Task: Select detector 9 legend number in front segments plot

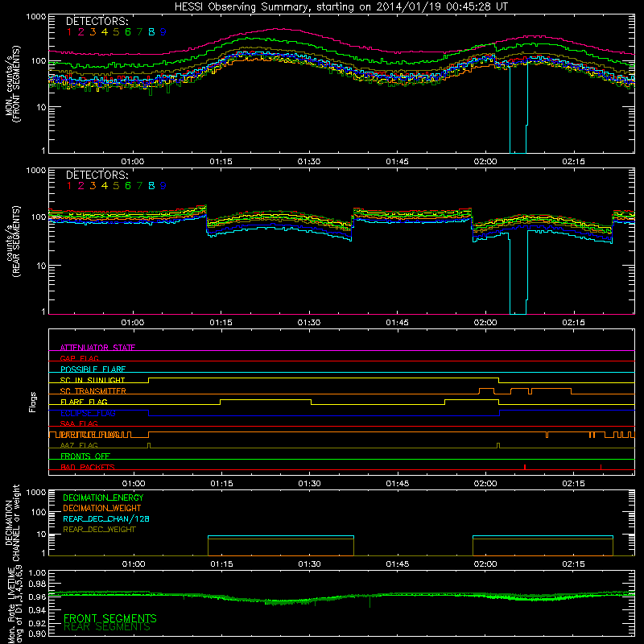Action: point(163,32)
